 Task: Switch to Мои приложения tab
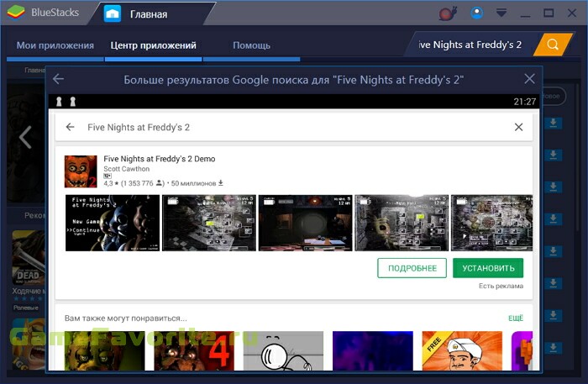tap(55, 45)
